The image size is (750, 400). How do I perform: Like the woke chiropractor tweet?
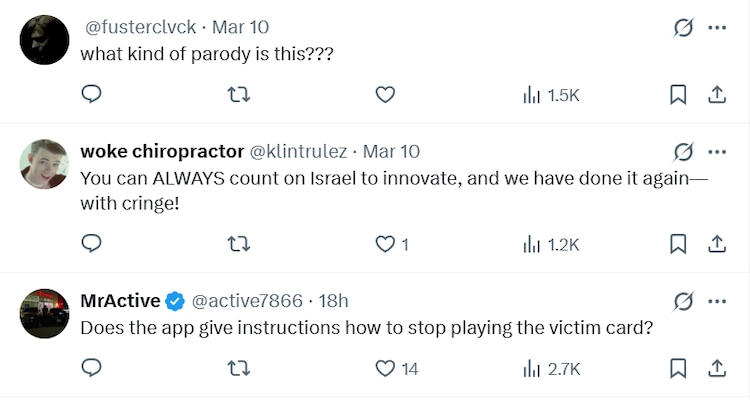(x=386, y=243)
